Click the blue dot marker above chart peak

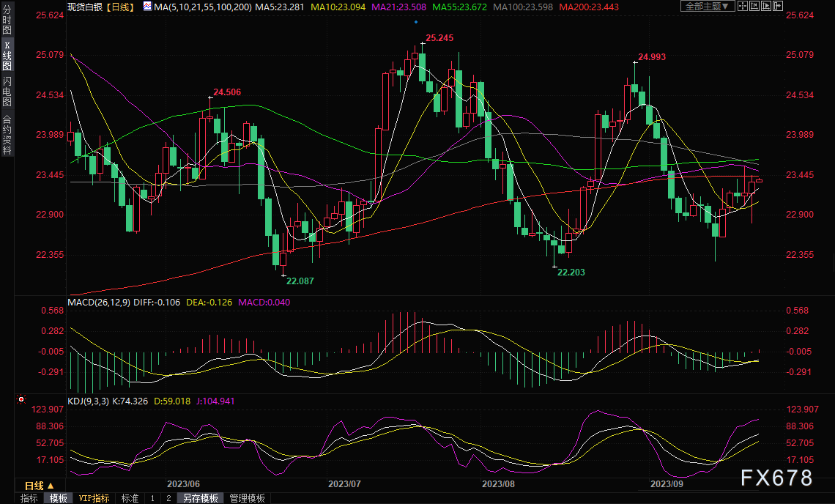[x=416, y=22]
